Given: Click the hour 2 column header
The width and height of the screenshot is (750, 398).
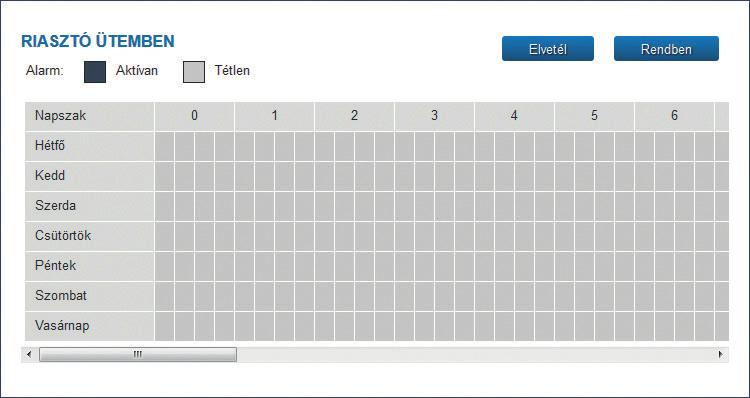Looking at the screenshot, I should point(354,116).
